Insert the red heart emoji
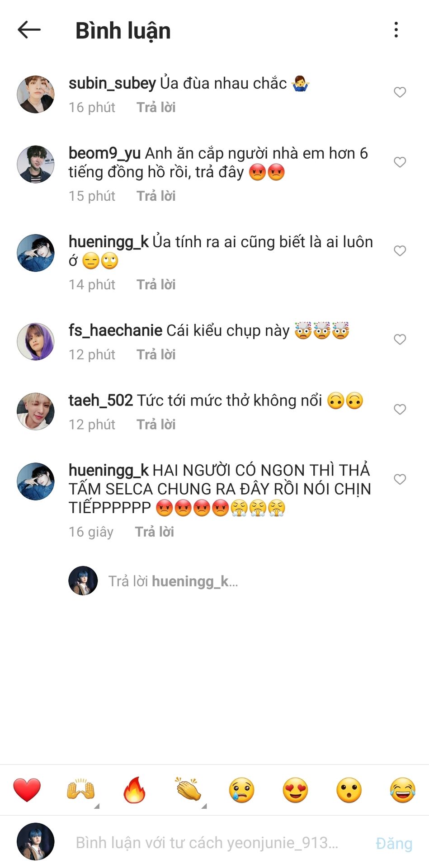The width and height of the screenshot is (429, 868). coord(27,790)
